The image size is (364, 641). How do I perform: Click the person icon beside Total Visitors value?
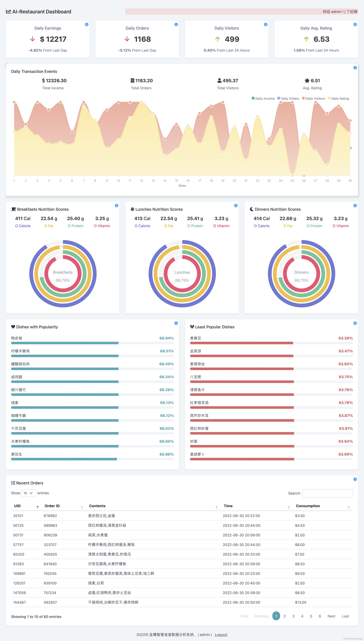tap(219, 81)
